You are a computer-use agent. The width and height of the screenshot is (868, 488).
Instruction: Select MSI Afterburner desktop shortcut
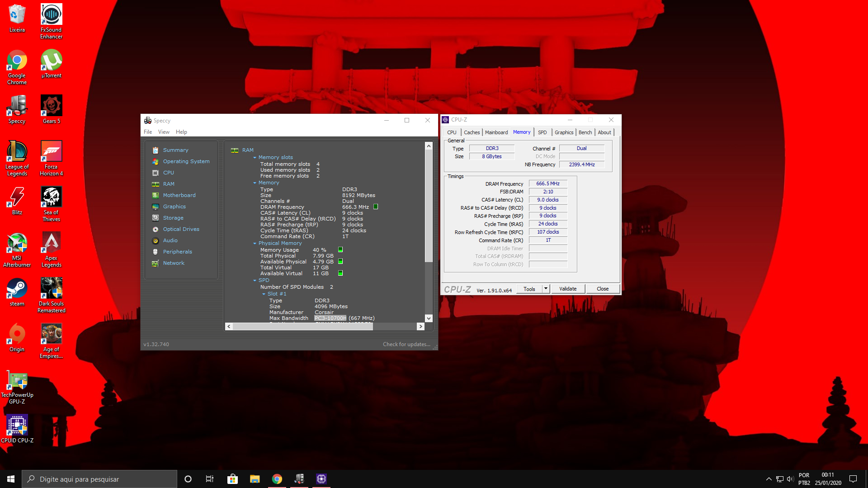17,250
